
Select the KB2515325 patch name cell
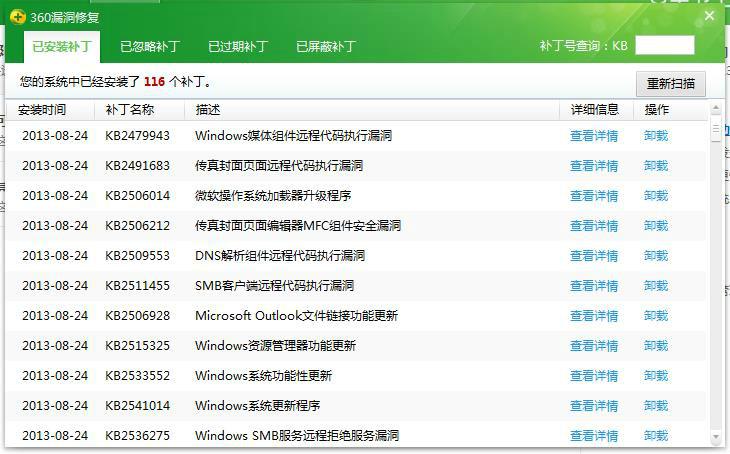coord(137,346)
